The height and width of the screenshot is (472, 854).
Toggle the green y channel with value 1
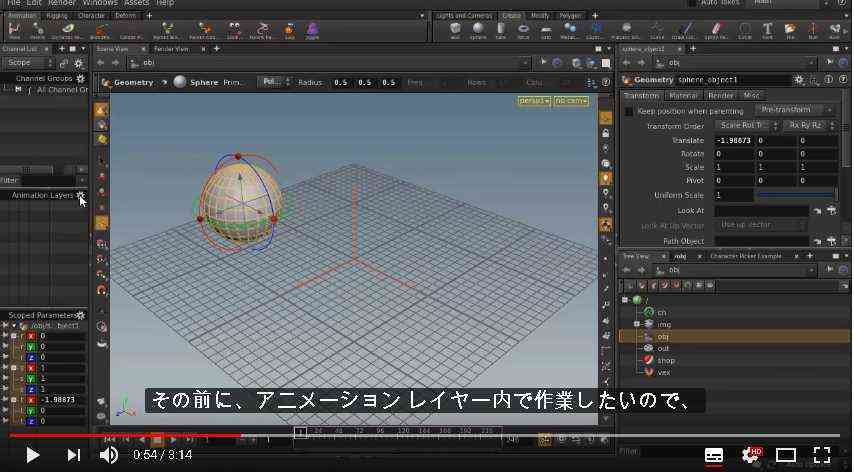[32, 378]
